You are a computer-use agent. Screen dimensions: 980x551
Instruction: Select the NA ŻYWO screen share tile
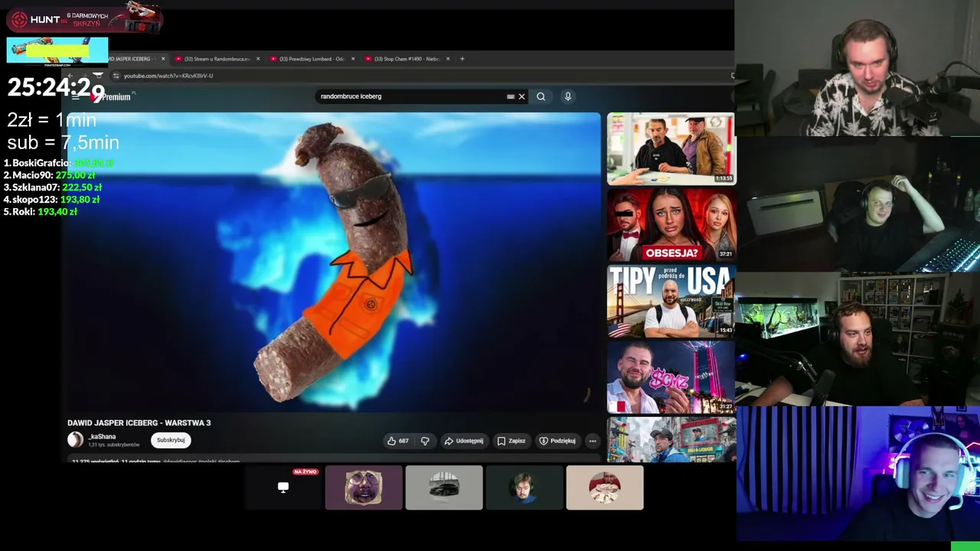pyautogui.click(x=283, y=487)
